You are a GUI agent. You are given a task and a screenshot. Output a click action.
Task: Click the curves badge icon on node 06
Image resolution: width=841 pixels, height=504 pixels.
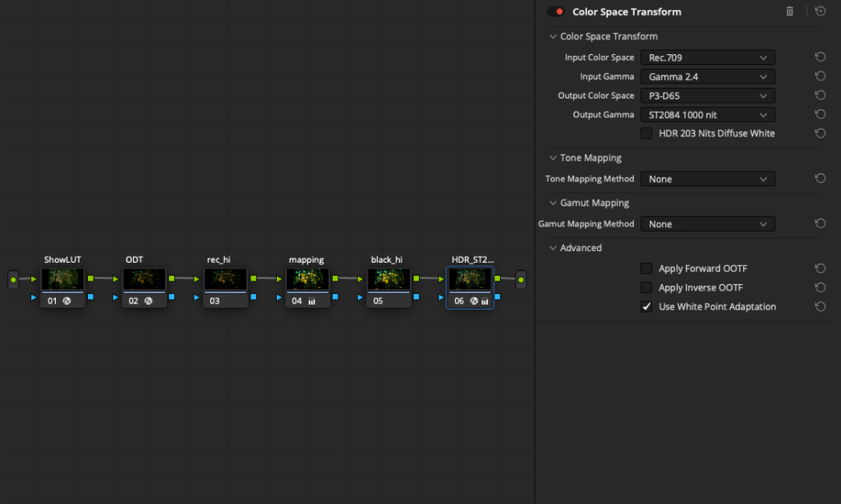[485, 301]
